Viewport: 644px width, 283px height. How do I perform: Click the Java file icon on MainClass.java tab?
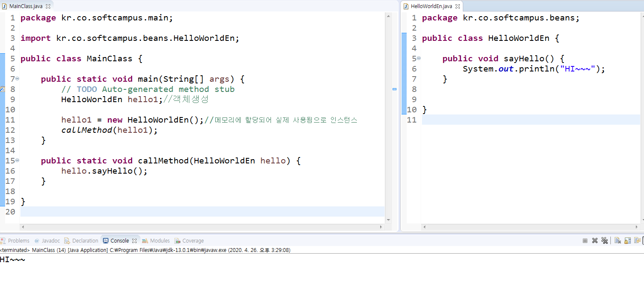pos(5,6)
